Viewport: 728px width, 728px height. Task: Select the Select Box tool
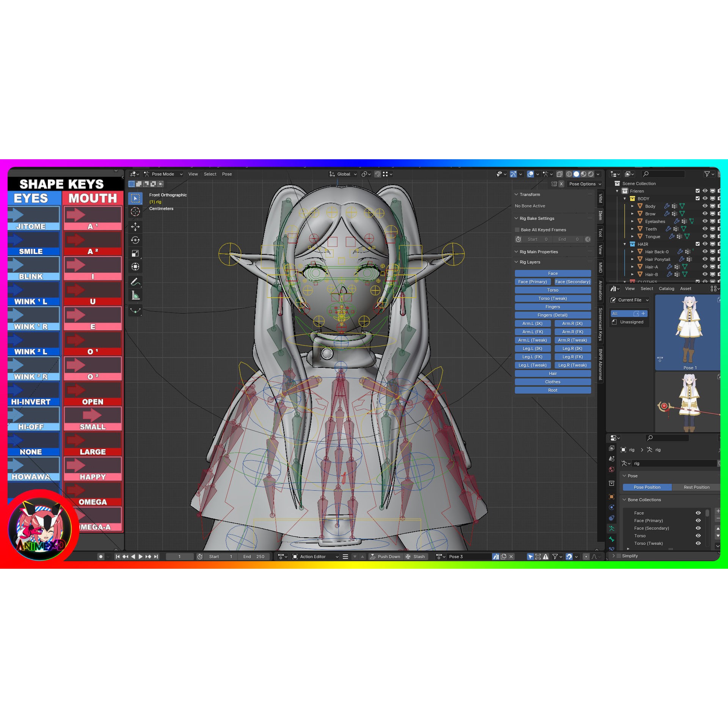click(135, 198)
